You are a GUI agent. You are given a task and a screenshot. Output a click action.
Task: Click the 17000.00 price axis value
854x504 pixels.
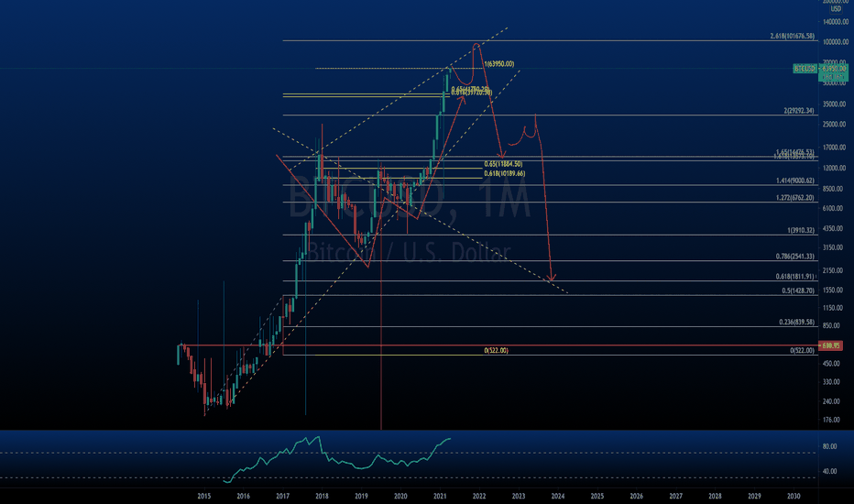point(835,148)
